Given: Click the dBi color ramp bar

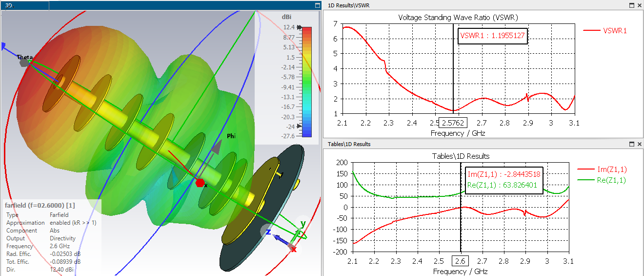Looking at the screenshot, I should 306,82.
